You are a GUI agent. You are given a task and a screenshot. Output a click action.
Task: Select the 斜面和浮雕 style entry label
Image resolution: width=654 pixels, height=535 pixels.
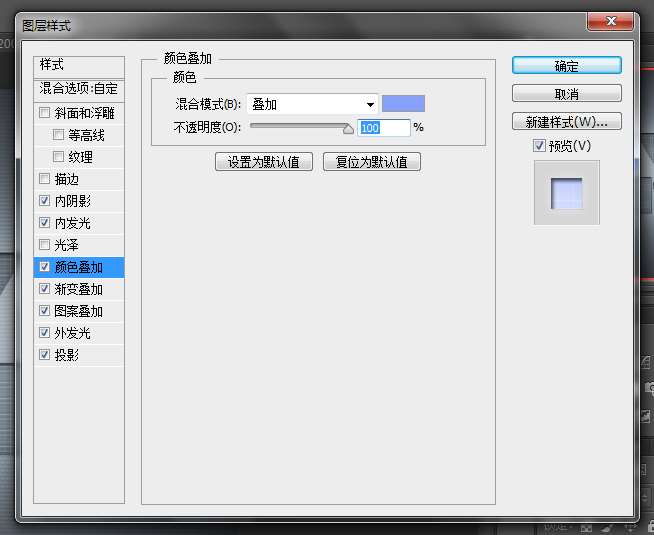pyautogui.click(x=85, y=113)
